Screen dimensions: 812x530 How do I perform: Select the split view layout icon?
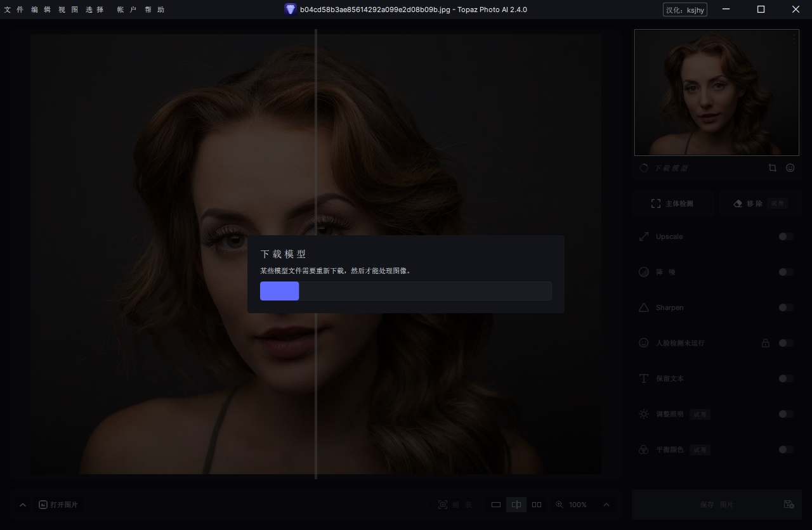516,505
